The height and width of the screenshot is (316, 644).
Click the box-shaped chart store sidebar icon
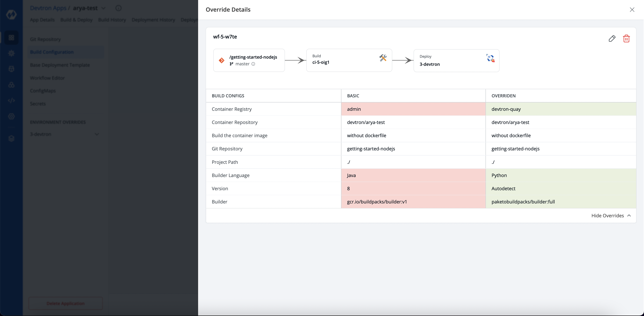[x=11, y=69]
